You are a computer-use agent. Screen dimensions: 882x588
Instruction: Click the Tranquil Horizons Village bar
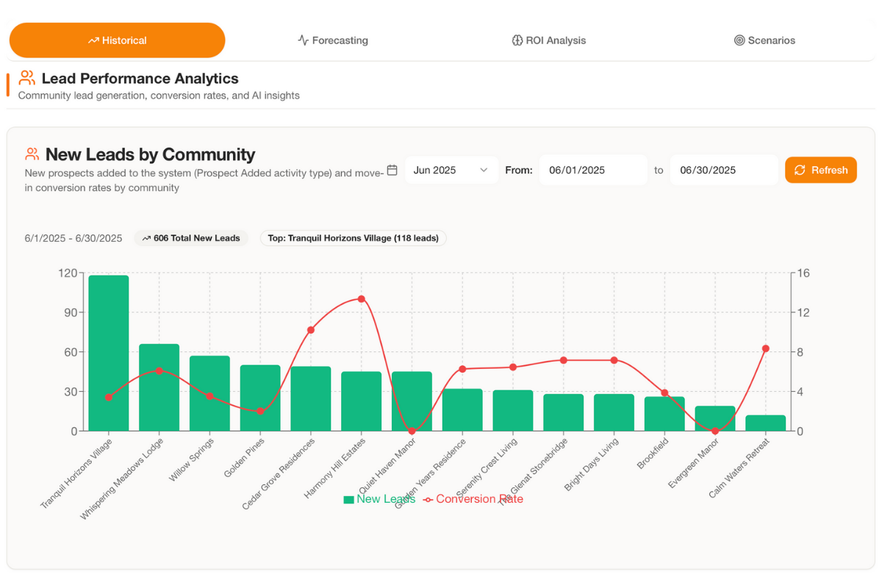click(x=109, y=353)
